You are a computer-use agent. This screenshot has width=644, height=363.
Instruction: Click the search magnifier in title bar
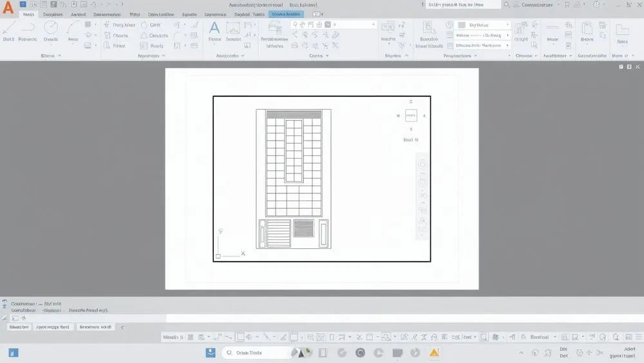point(507,5)
